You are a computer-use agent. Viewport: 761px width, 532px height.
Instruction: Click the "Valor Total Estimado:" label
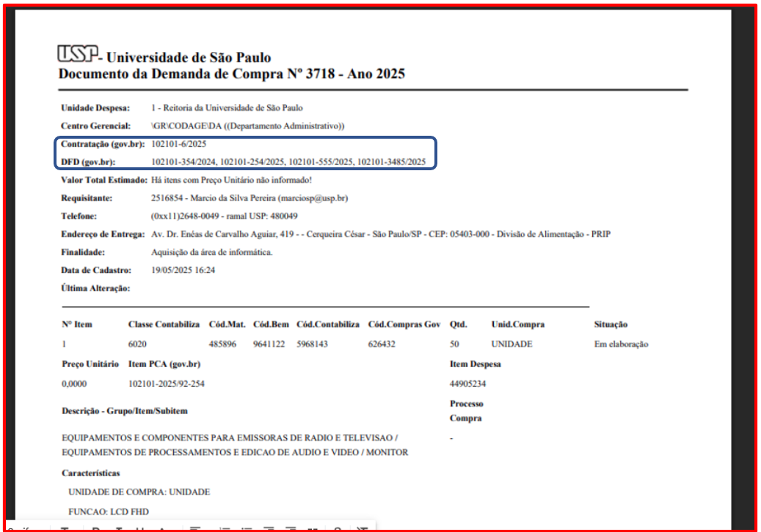pos(104,180)
